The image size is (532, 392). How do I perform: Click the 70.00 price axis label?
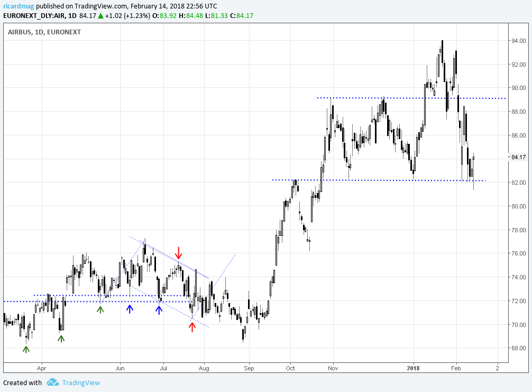[x=518, y=325]
